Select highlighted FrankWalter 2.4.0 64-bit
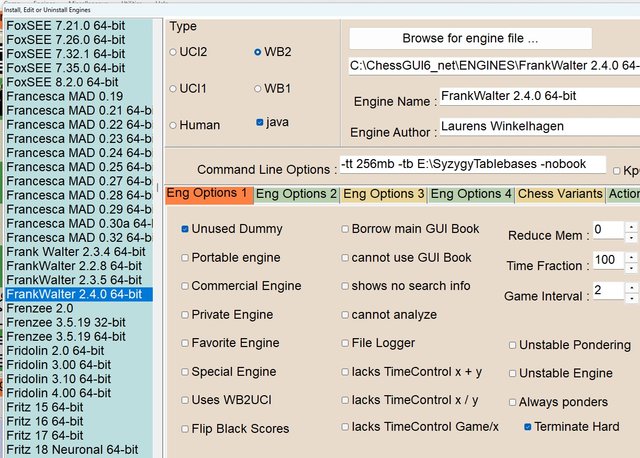This screenshot has height=458, width=640. (79, 294)
